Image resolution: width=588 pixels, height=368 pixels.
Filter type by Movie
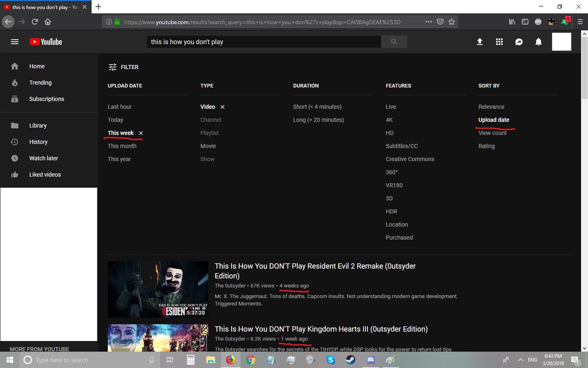tap(208, 146)
